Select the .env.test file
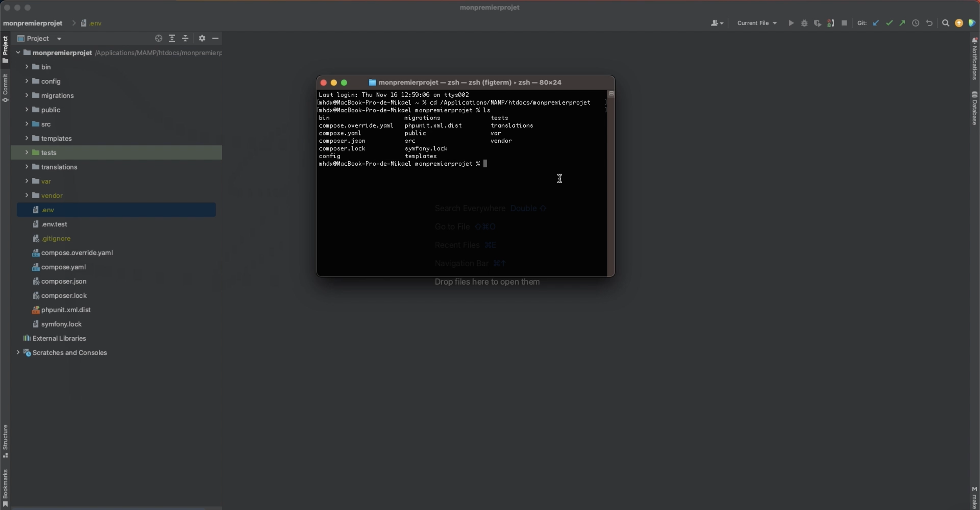Screen dimensions: 980x510 click(54, 224)
